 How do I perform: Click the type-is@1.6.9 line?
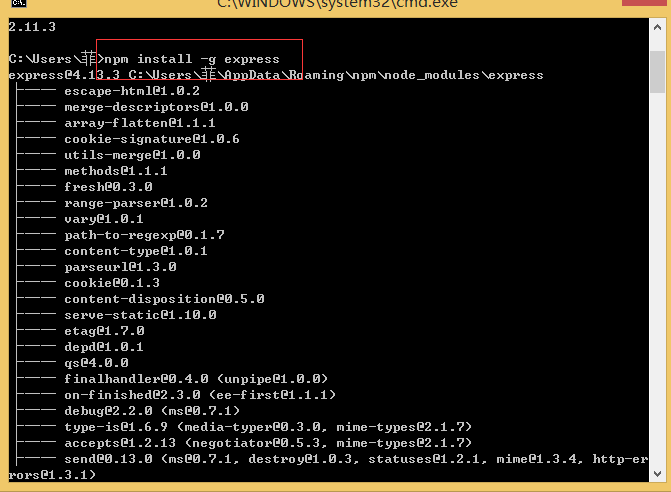pyautogui.click(x=268, y=427)
